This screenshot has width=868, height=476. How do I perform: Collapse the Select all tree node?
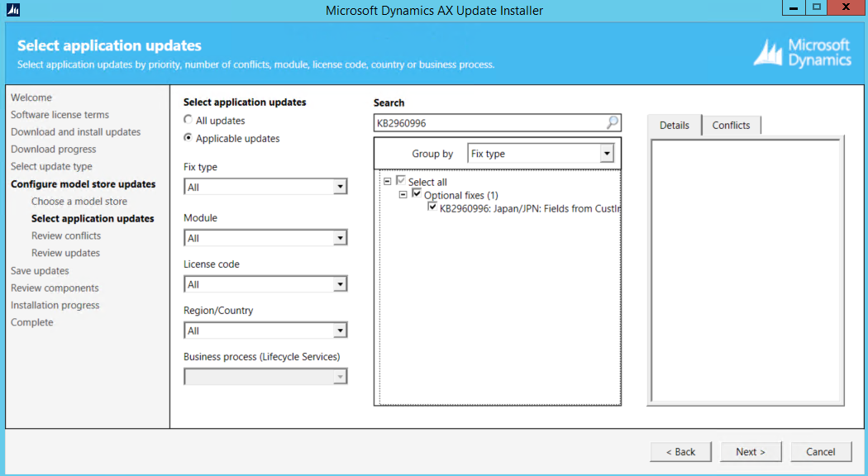(388, 181)
